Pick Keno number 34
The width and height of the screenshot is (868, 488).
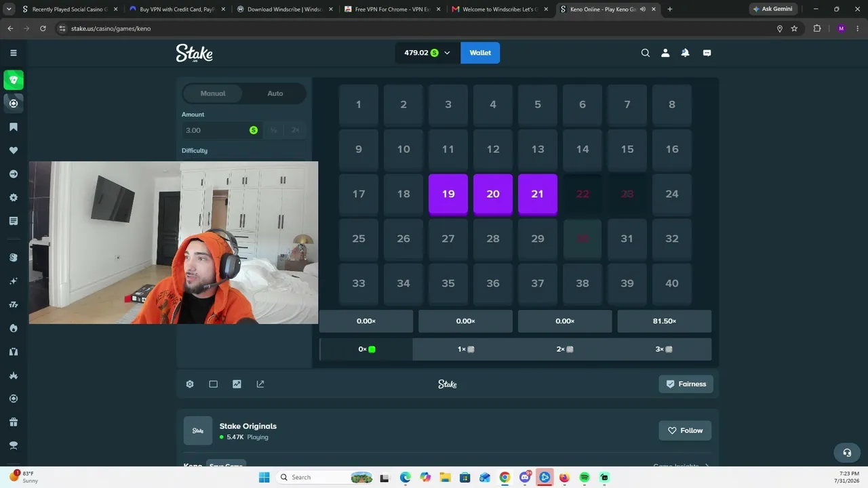(x=403, y=283)
